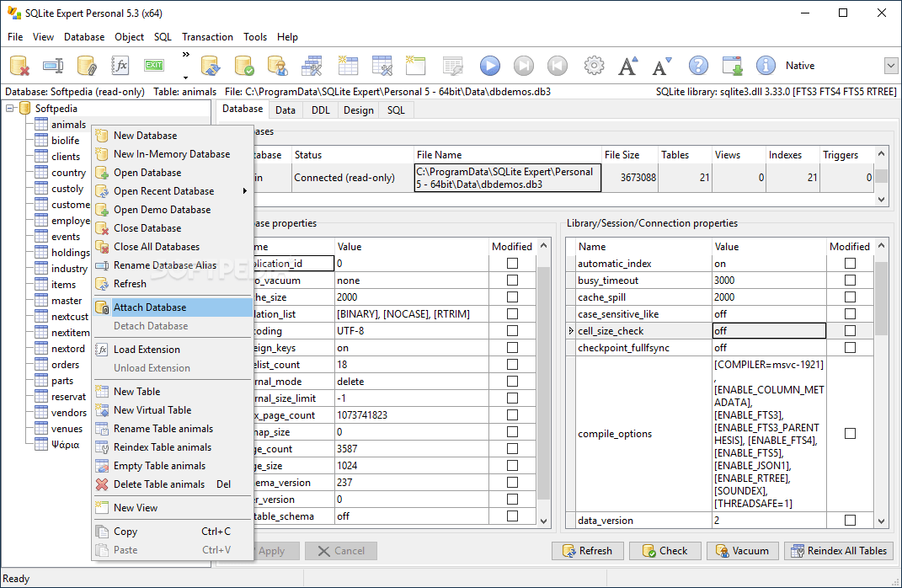
Task: Click the database refresh toolbar icon
Action: tap(211, 66)
